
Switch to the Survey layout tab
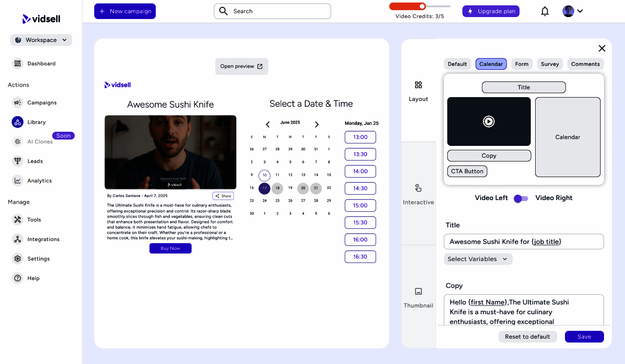550,64
